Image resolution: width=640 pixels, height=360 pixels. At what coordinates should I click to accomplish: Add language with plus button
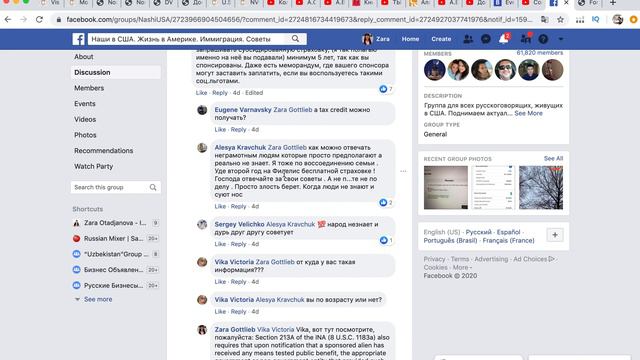[x=555, y=235]
